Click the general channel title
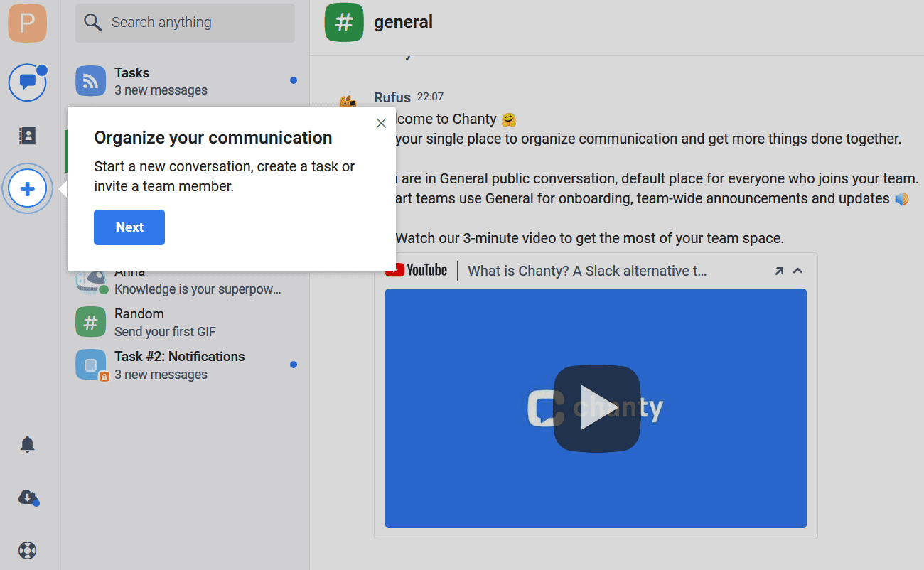924x570 pixels. tap(403, 22)
